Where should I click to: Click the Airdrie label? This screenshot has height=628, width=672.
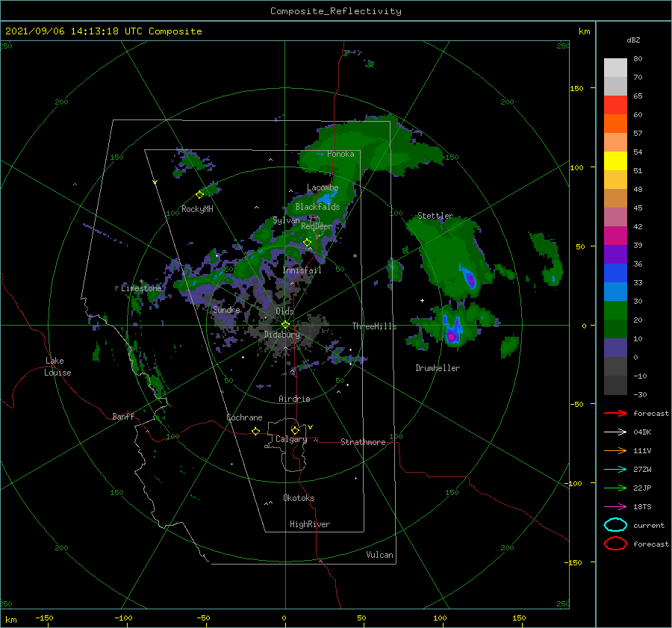(x=294, y=399)
